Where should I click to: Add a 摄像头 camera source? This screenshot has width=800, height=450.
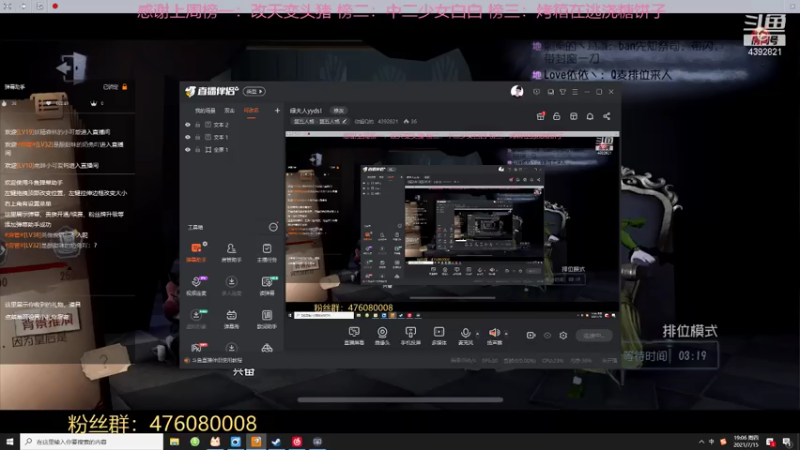coord(382,336)
